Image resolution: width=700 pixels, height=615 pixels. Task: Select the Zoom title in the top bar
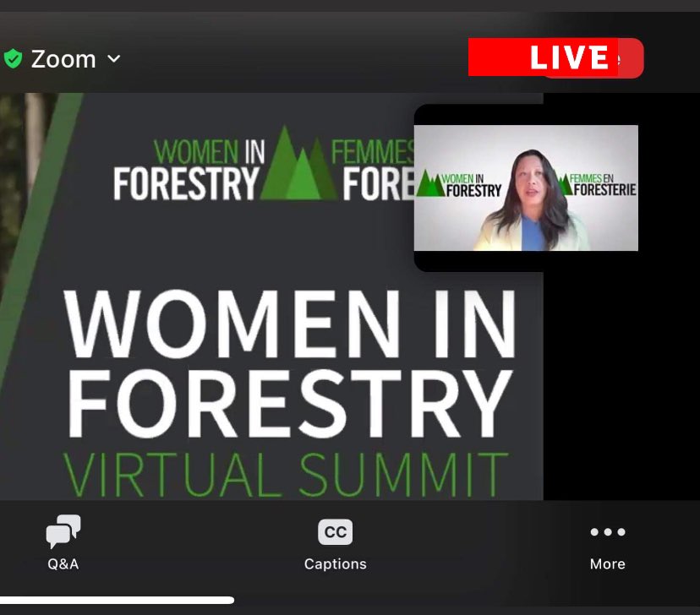tap(63, 58)
